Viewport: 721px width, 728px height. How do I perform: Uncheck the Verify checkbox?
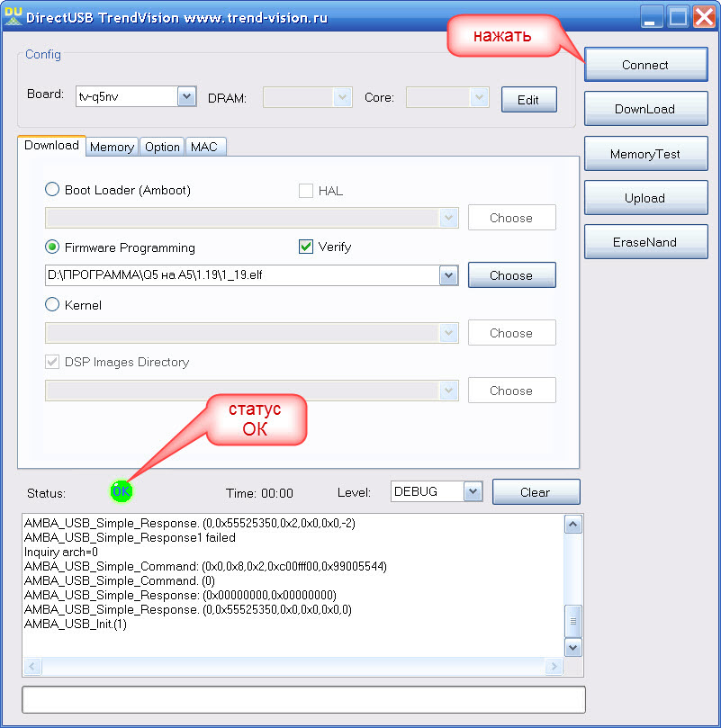(306, 247)
